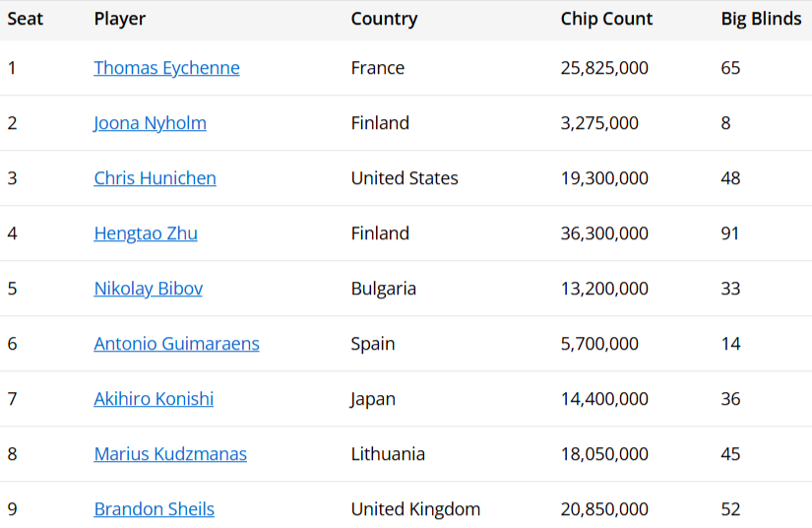812x528 pixels.
Task: Open Marius Kudzmanas player link
Action: pyautogui.click(x=170, y=454)
